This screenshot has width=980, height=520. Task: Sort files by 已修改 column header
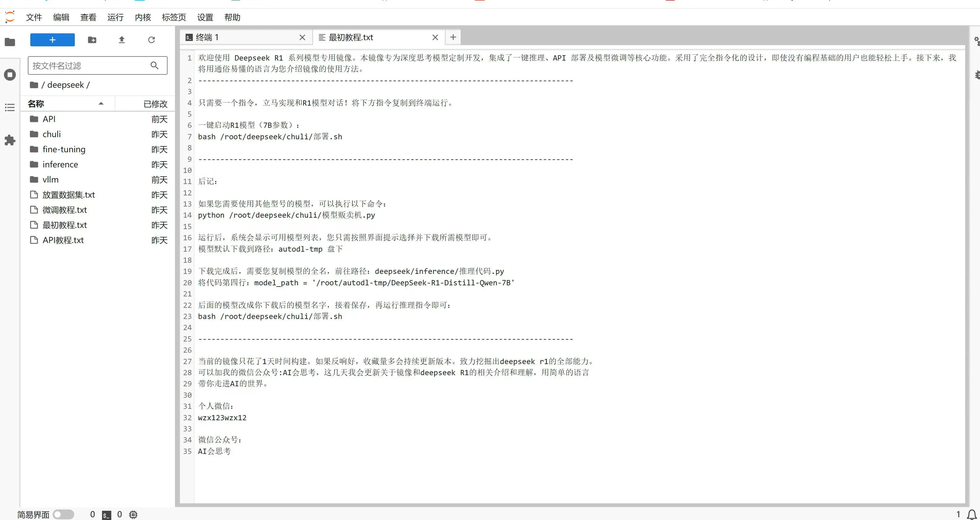(x=155, y=104)
